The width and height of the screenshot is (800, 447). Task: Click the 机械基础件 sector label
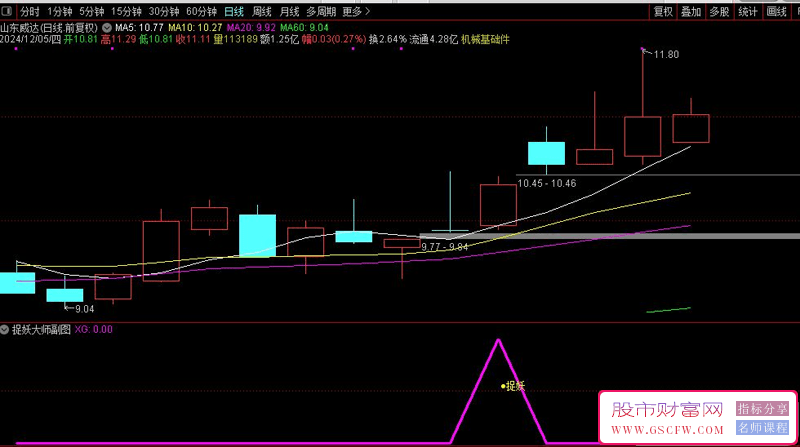pos(485,39)
